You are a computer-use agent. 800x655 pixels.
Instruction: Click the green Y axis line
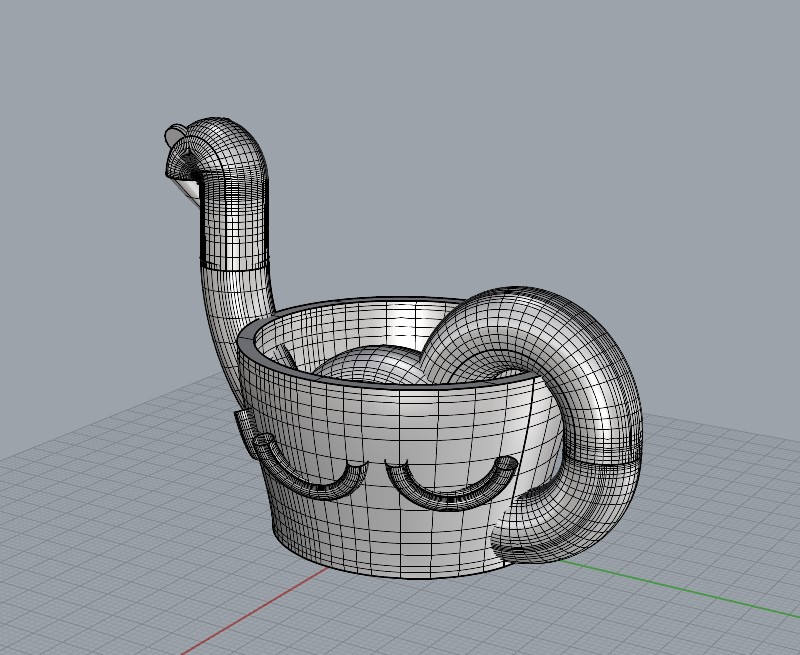click(x=679, y=588)
